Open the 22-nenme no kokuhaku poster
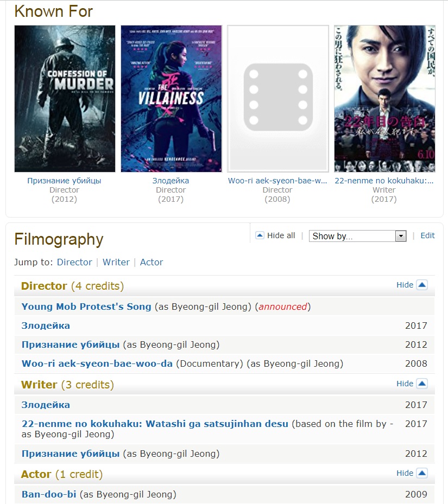 pyautogui.click(x=384, y=99)
